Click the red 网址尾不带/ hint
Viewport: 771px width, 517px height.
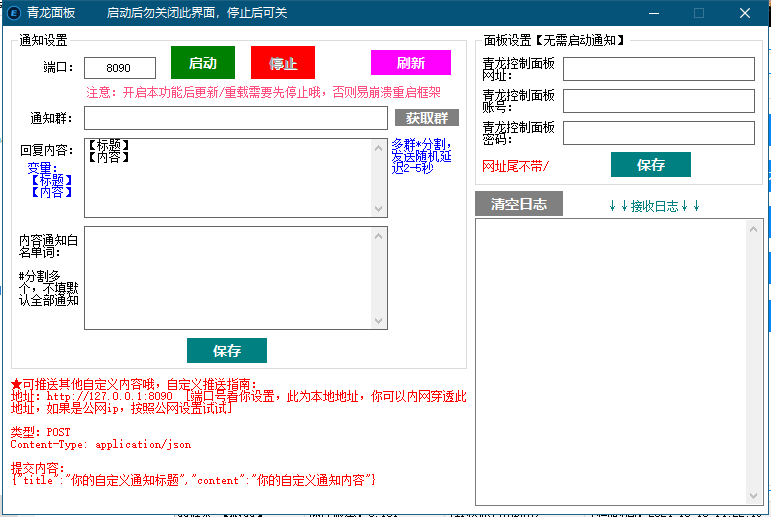tap(515, 166)
